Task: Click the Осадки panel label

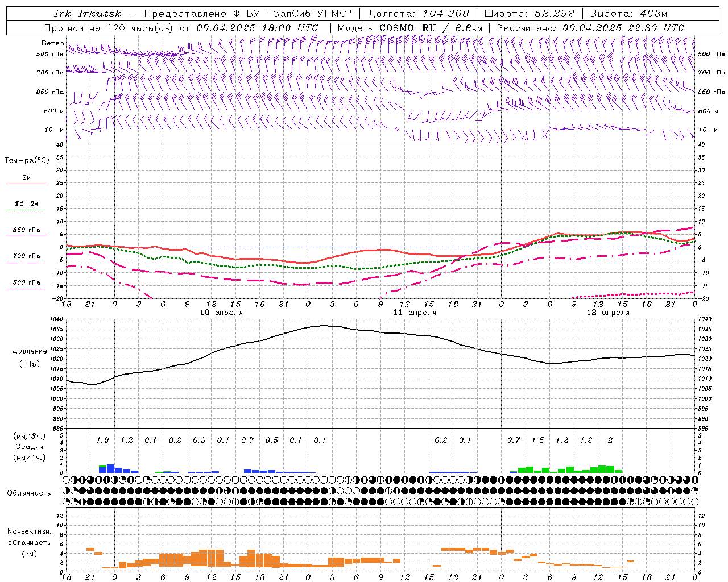Action: pyautogui.click(x=29, y=447)
